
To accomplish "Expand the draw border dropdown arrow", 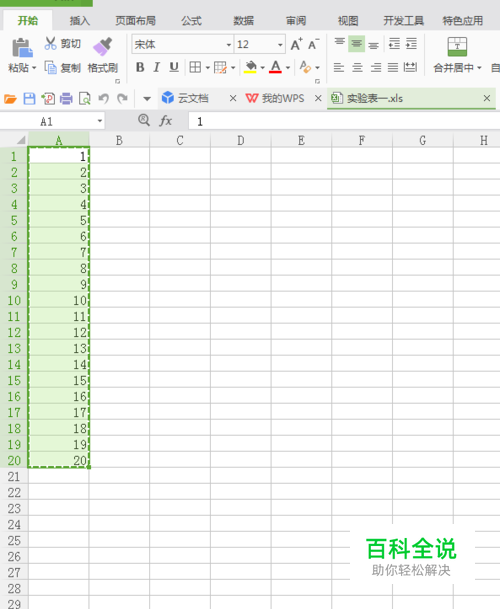I will [x=233, y=68].
